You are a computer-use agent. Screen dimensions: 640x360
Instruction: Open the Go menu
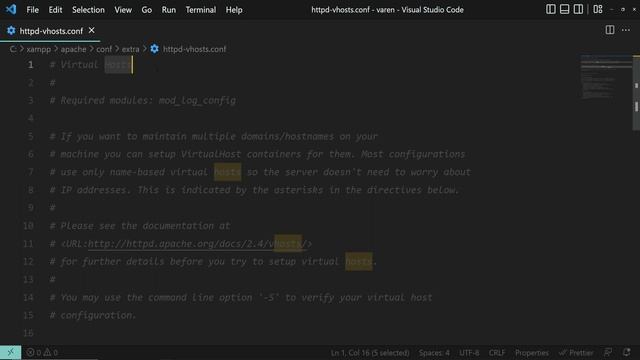[x=147, y=10]
